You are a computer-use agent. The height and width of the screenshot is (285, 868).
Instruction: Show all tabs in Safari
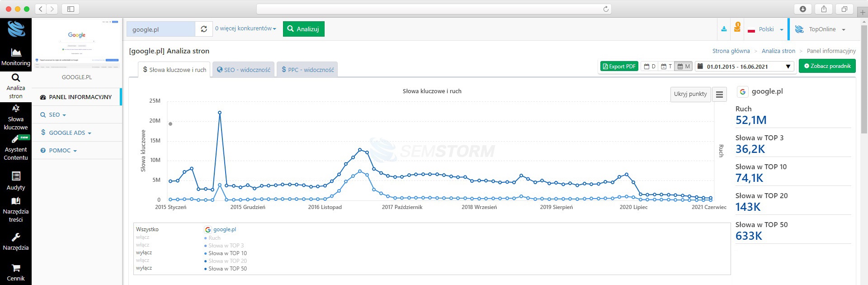click(x=844, y=9)
